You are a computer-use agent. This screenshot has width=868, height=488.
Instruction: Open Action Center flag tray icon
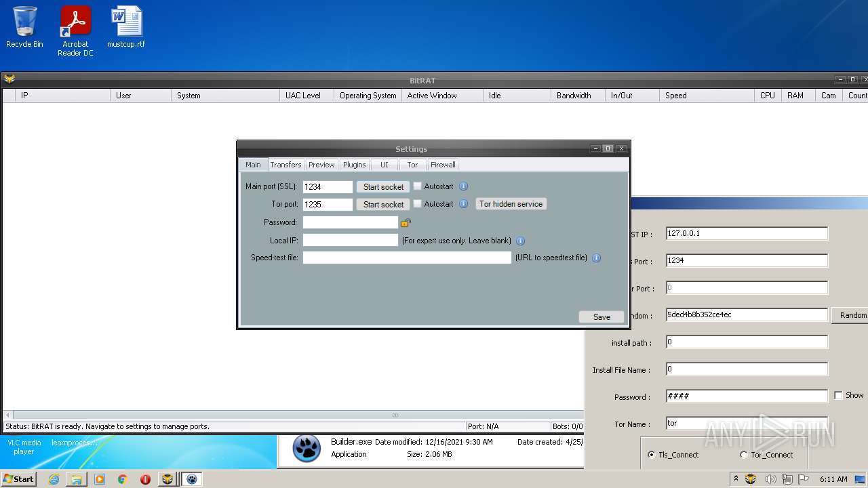tap(805, 479)
